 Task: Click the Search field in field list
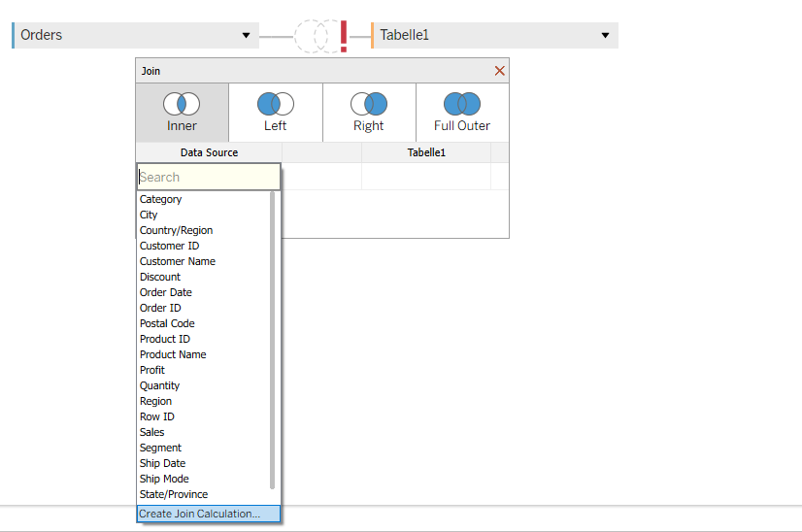click(208, 177)
